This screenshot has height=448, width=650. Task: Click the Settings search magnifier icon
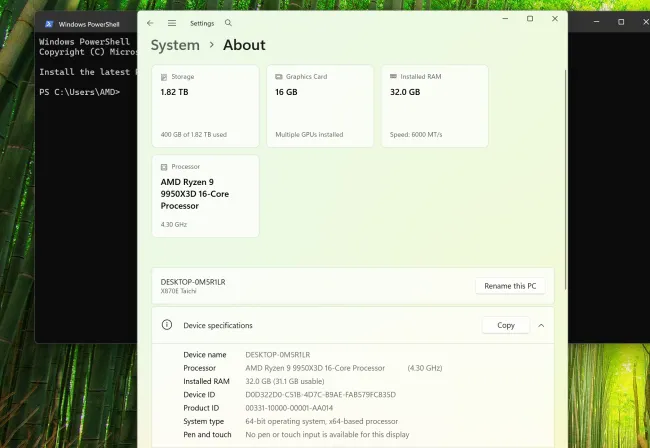228,22
